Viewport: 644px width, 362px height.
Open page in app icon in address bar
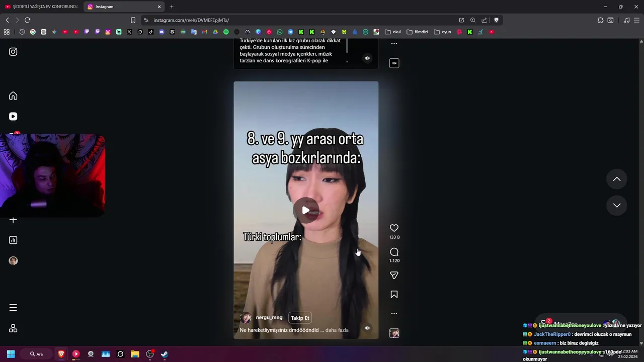coord(461,20)
